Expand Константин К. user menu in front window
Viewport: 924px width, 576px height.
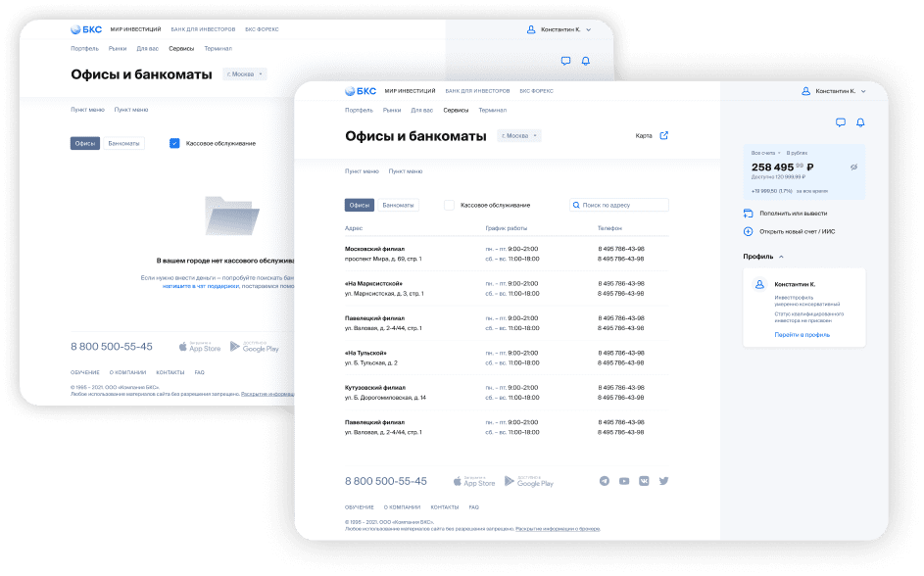(x=833, y=91)
